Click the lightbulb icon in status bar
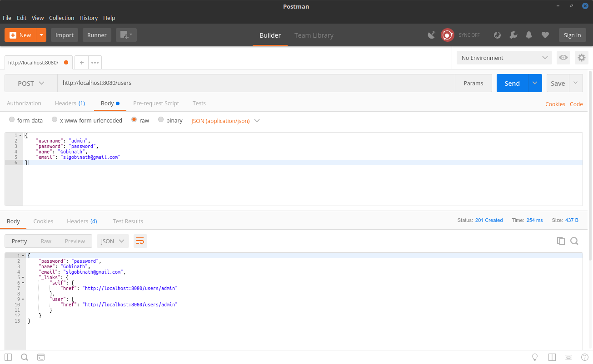Image resolution: width=593 pixels, height=364 pixels. (x=535, y=357)
